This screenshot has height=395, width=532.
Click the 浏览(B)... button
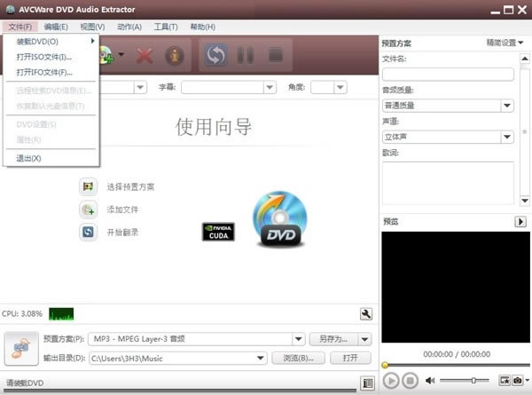tap(298, 358)
